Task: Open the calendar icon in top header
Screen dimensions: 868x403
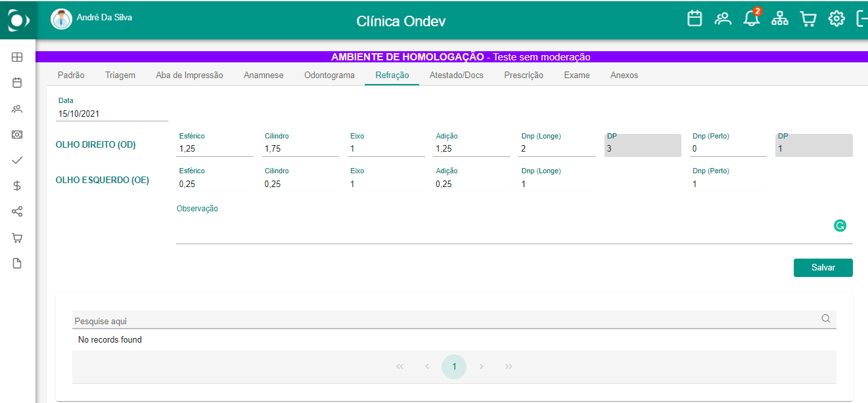Action: (695, 18)
